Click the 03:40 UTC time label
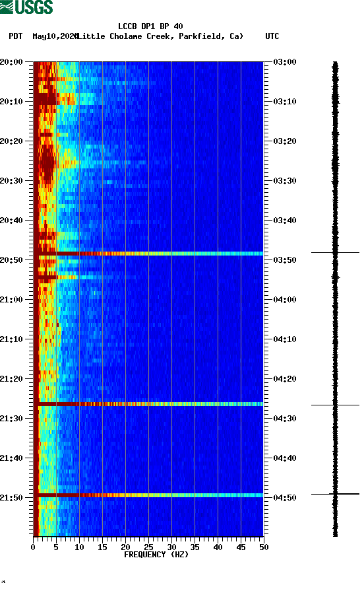Image resolution: width=364 pixels, height=589 pixels. [285, 221]
